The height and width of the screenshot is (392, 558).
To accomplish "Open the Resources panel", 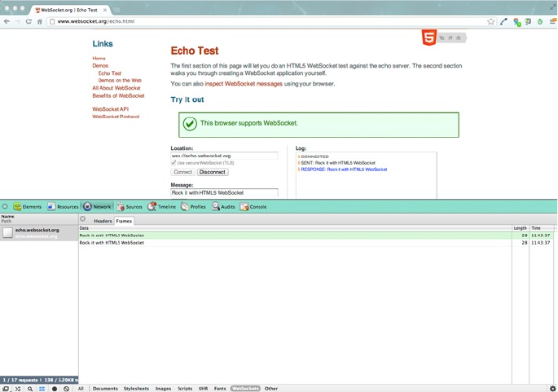I will (x=63, y=206).
